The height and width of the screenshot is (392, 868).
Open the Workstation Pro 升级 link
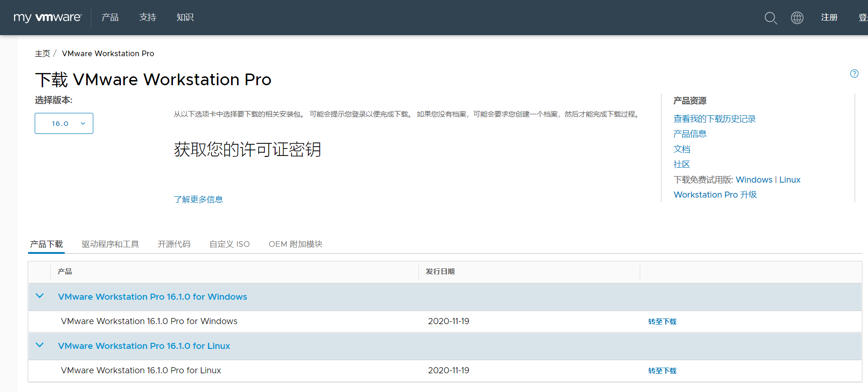coord(715,195)
